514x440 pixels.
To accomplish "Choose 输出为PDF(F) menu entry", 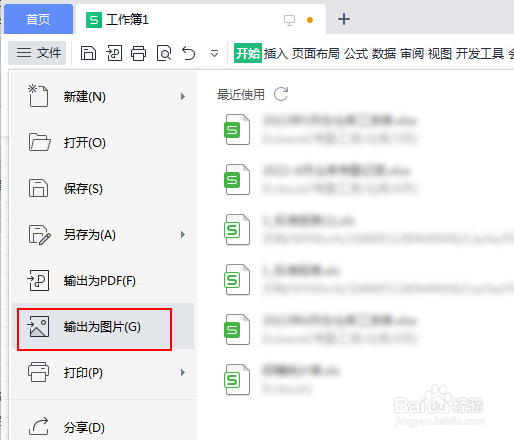I will point(103,281).
